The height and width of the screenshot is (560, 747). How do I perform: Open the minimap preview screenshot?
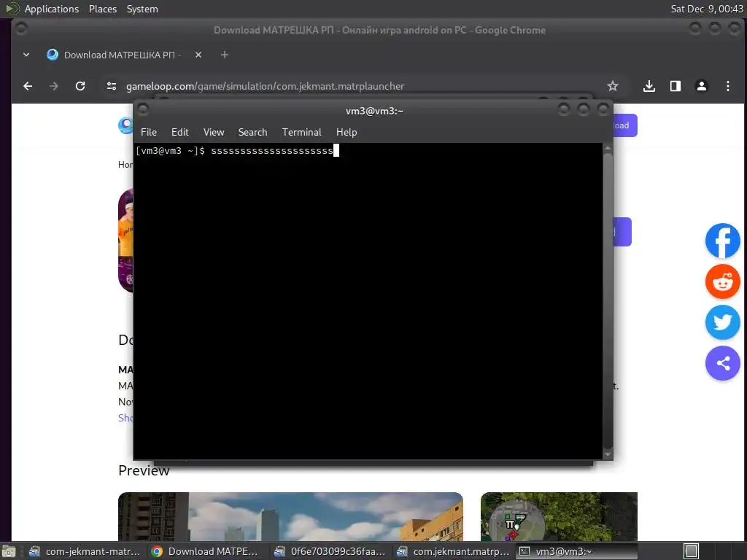pos(559,517)
